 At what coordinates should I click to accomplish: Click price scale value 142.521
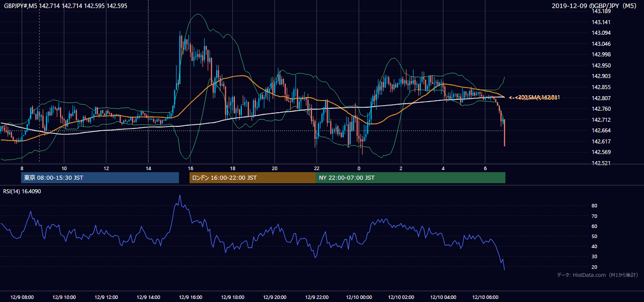601,163
